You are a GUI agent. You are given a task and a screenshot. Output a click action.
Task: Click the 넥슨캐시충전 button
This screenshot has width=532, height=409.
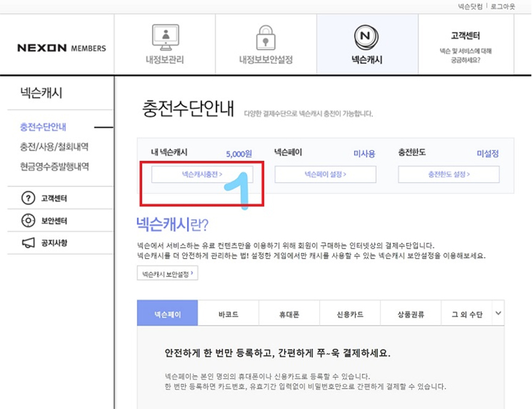click(202, 174)
